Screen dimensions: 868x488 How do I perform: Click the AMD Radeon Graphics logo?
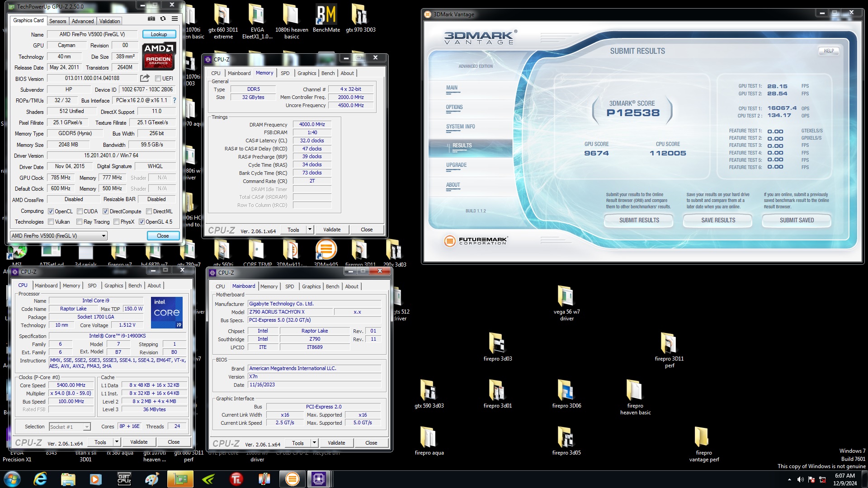pyautogui.click(x=159, y=56)
